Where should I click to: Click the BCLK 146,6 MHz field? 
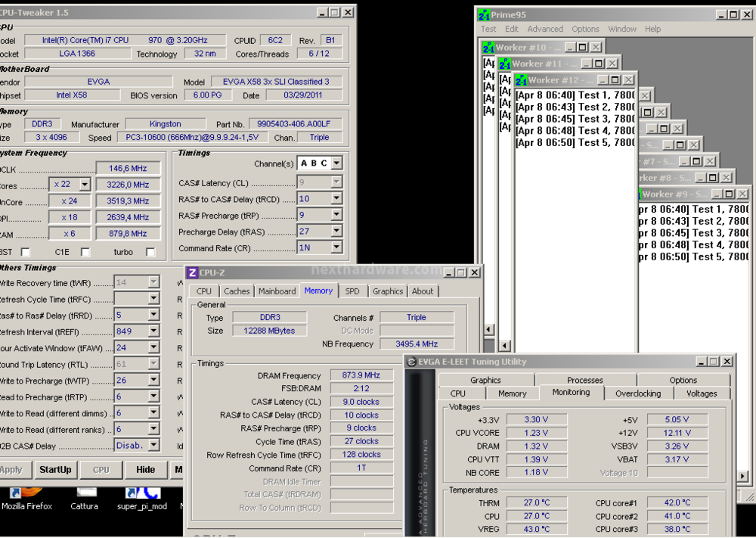[128, 168]
